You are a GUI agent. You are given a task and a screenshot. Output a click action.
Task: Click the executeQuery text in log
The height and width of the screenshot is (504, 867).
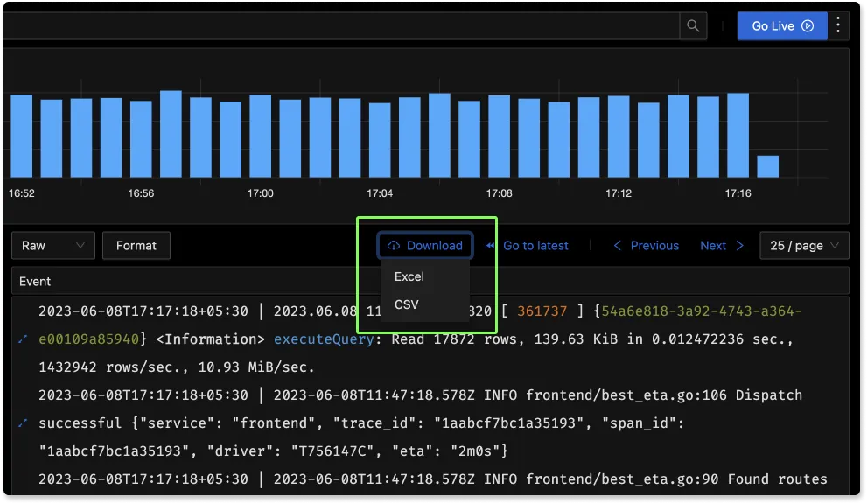(x=324, y=339)
